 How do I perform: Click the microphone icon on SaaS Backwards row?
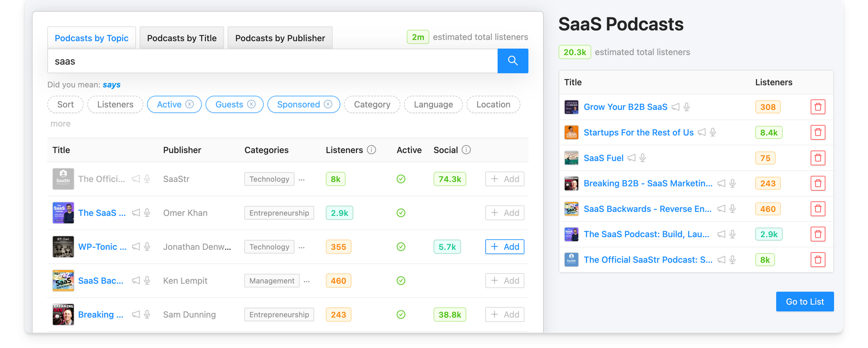147,281
